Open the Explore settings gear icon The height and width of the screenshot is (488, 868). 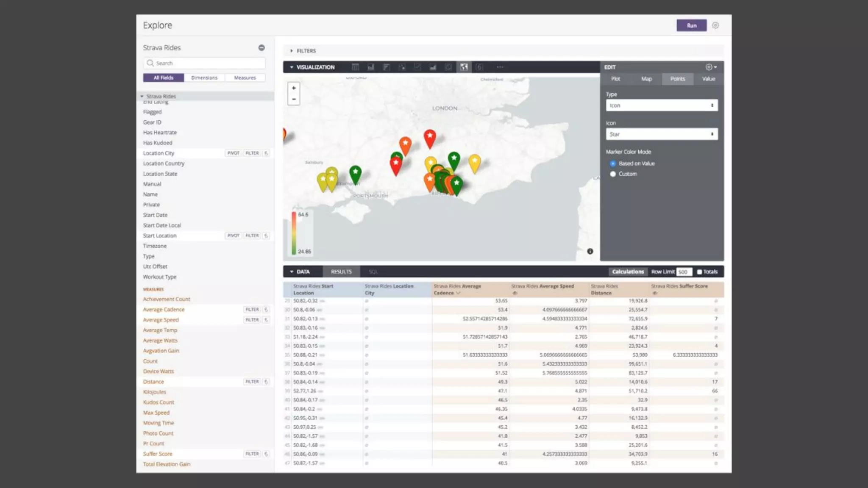point(715,25)
